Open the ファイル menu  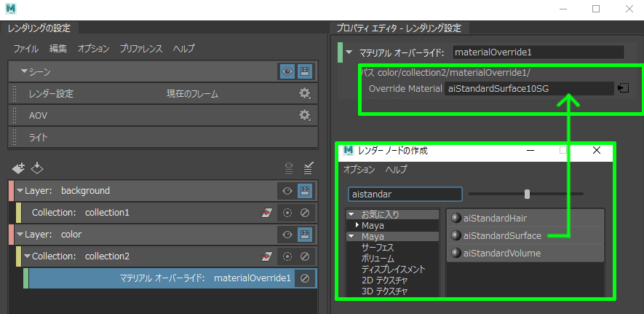(25, 49)
